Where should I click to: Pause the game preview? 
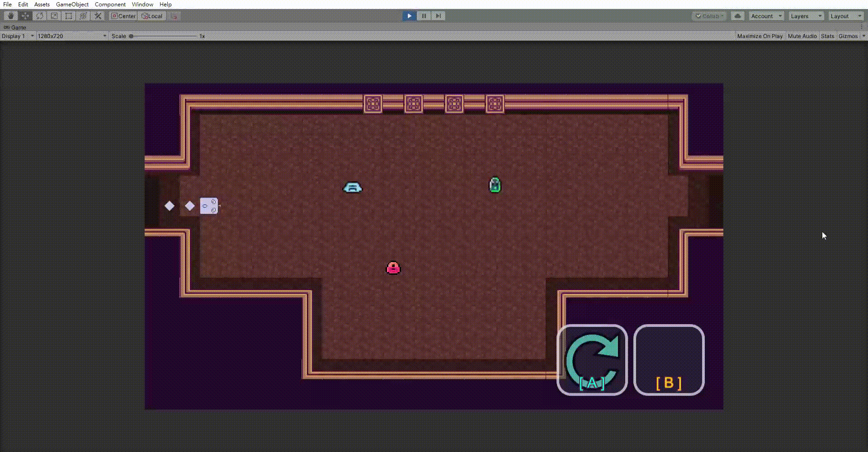point(424,16)
